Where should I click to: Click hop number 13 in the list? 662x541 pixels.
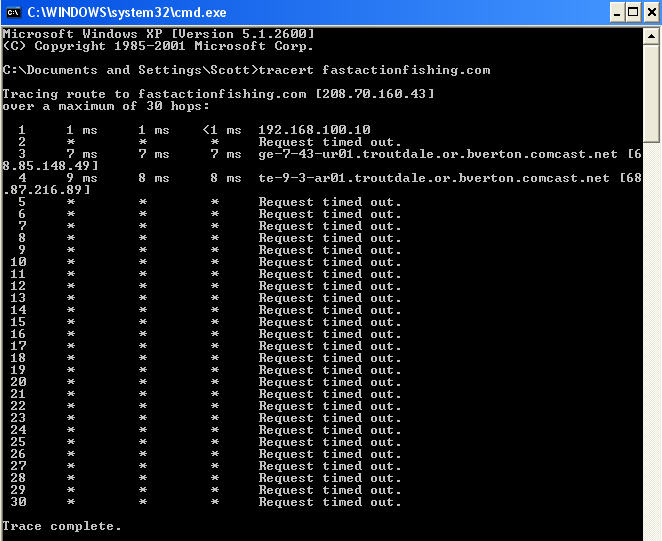tap(18, 298)
